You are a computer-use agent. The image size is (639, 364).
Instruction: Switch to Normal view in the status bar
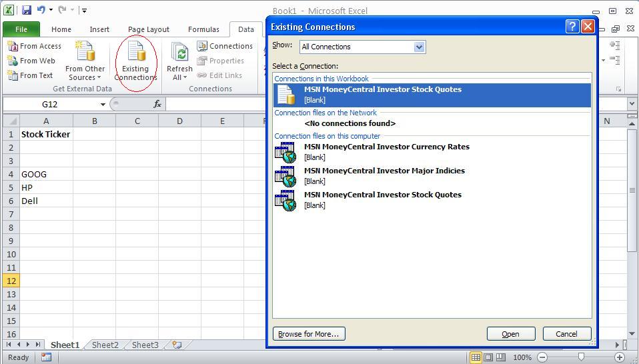click(x=476, y=357)
